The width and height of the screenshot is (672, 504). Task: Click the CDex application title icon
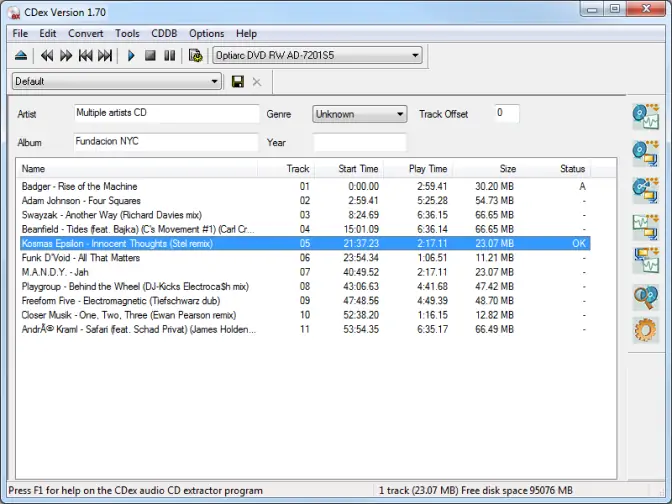point(14,12)
